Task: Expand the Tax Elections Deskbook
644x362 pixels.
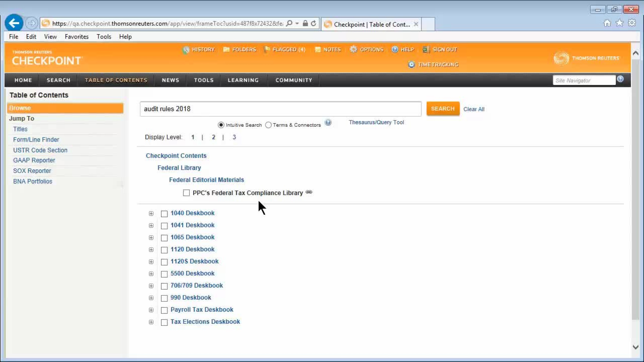Action: [151, 322]
